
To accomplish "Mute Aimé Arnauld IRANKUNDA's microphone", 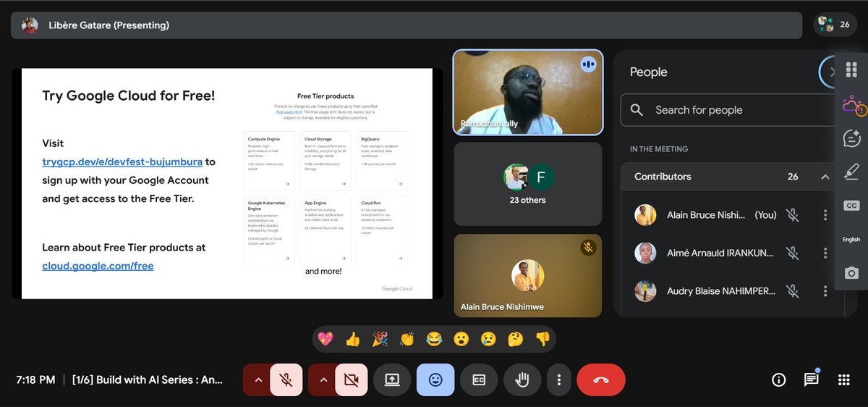I will pyautogui.click(x=793, y=253).
